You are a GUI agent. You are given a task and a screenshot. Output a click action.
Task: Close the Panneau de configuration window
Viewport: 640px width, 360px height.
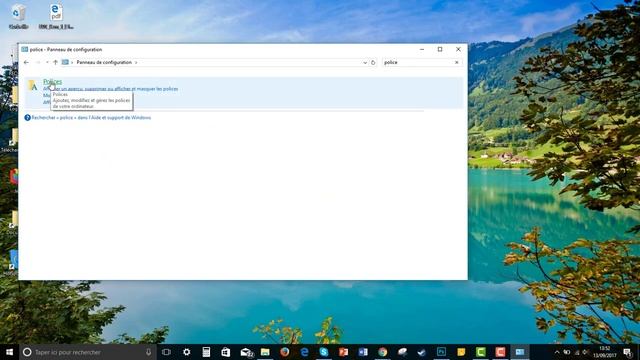click(458, 49)
